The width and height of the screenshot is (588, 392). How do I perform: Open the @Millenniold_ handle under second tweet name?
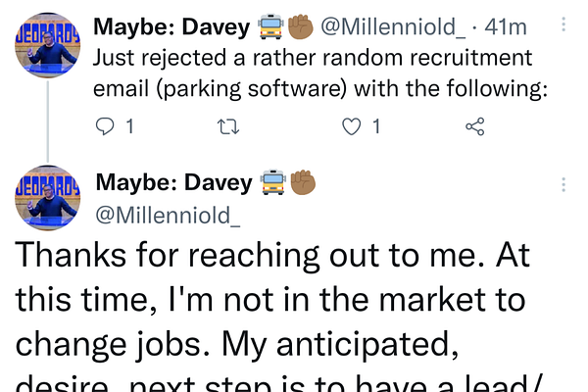point(168,215)
